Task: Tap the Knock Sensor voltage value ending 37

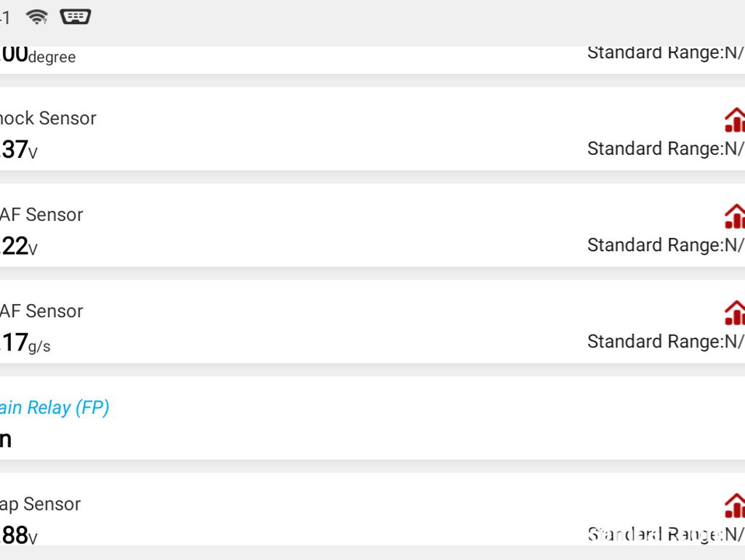Action: 18,150
